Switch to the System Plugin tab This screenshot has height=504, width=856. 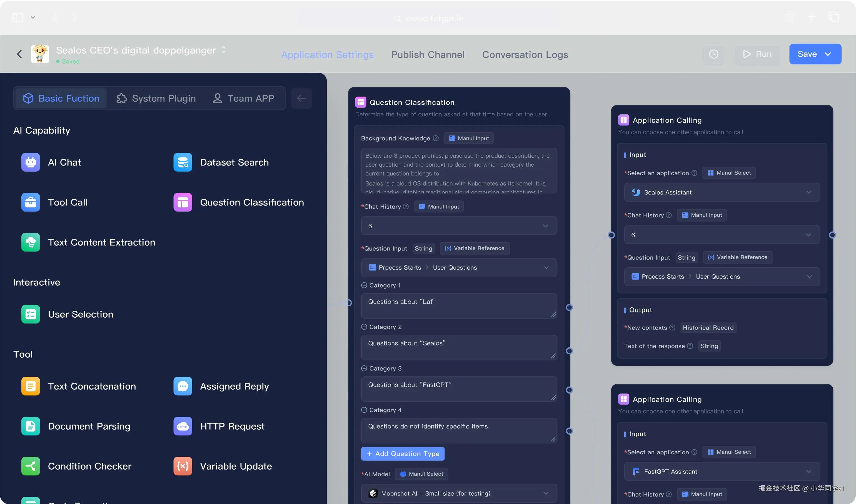(x=156, y=99)
